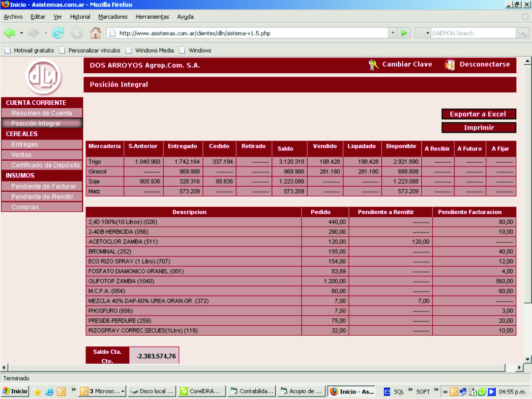Go to Certificado de Depósito section

tap(45, 165)
